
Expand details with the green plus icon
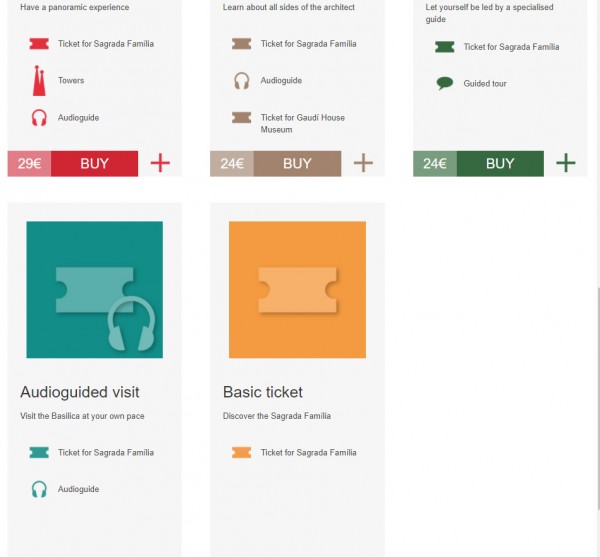point(566,163)
